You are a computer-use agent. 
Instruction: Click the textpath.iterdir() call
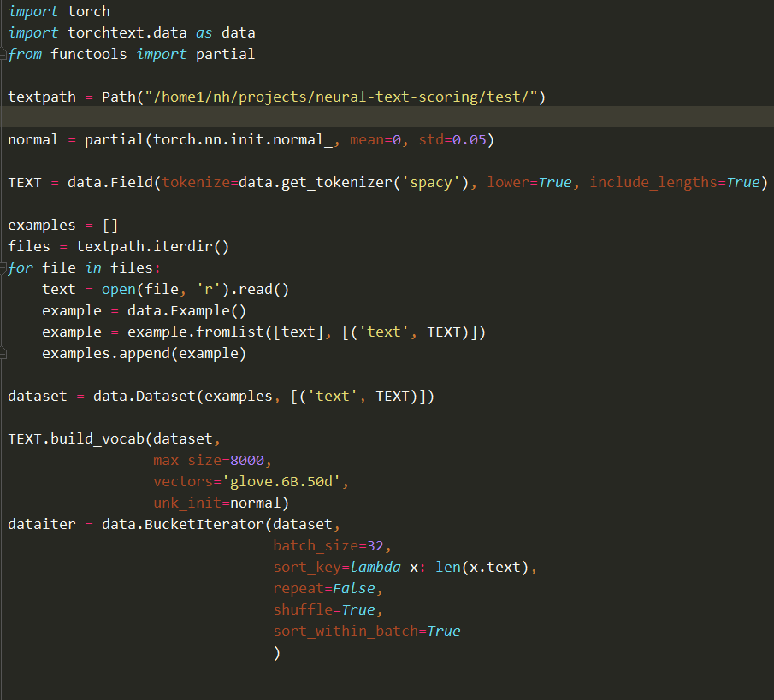click(x=153, y=246)
